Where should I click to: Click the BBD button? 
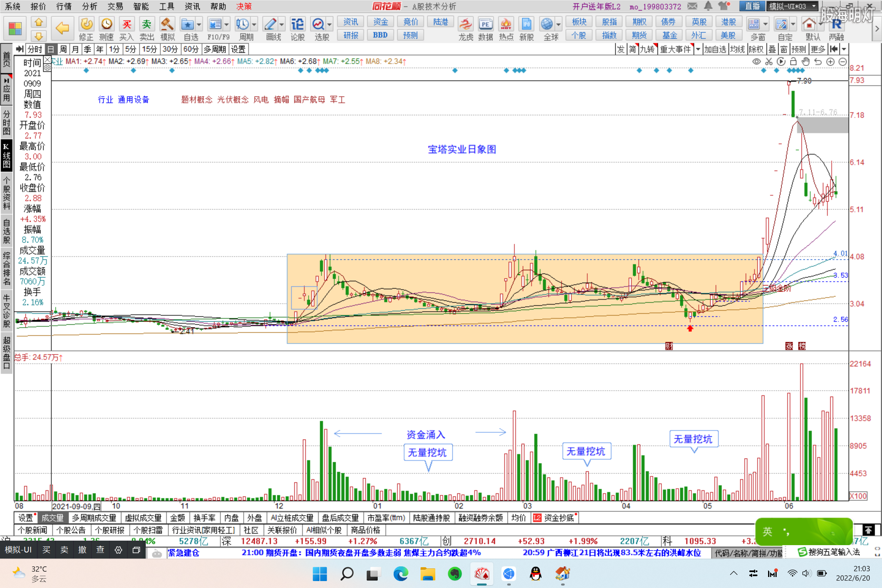(380, 35)
